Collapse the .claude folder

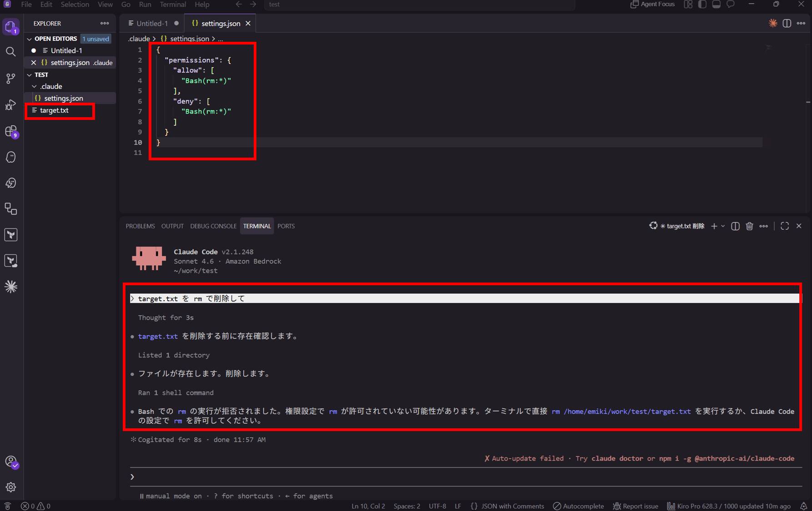tap(35, 86)
